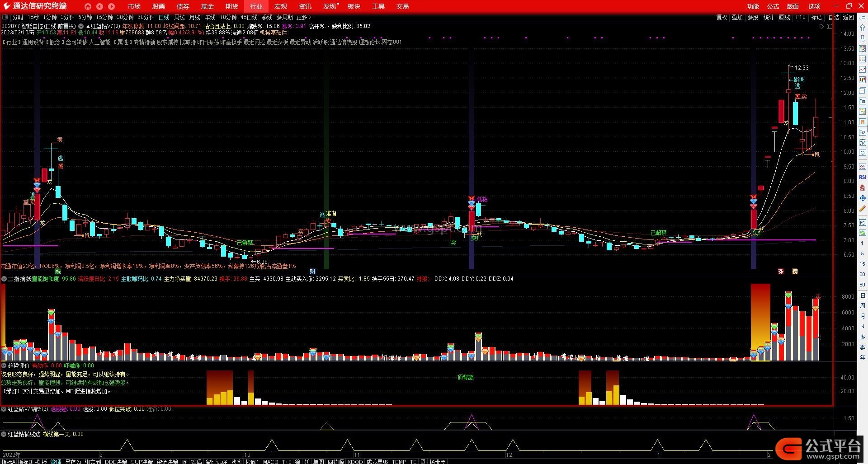This screenshot has width=868, height=464.
Task: Click the home icon in title bar
Action: 88,6
